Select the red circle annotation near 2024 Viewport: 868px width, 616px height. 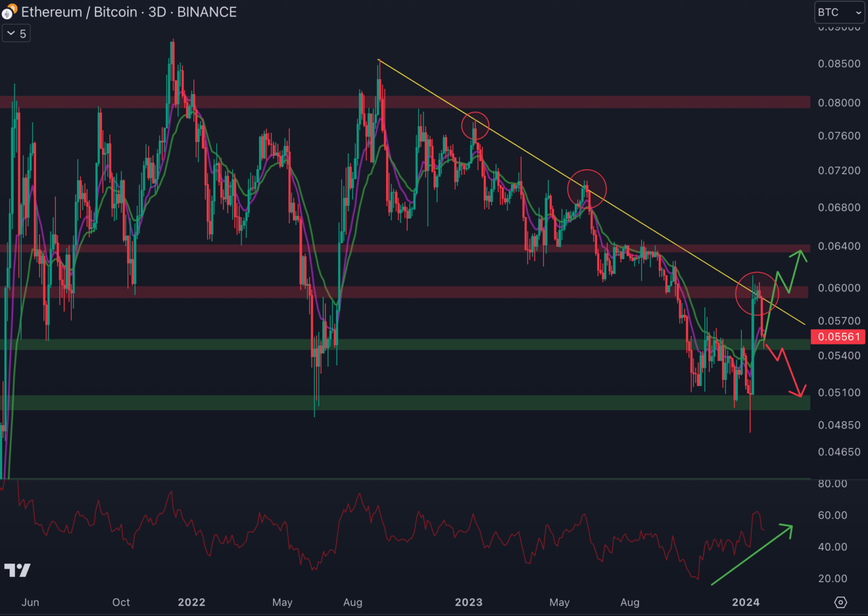(758, 294)
